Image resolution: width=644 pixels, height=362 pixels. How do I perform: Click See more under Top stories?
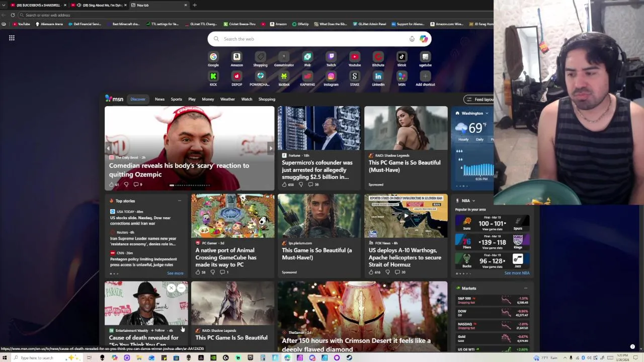point(175,274)
